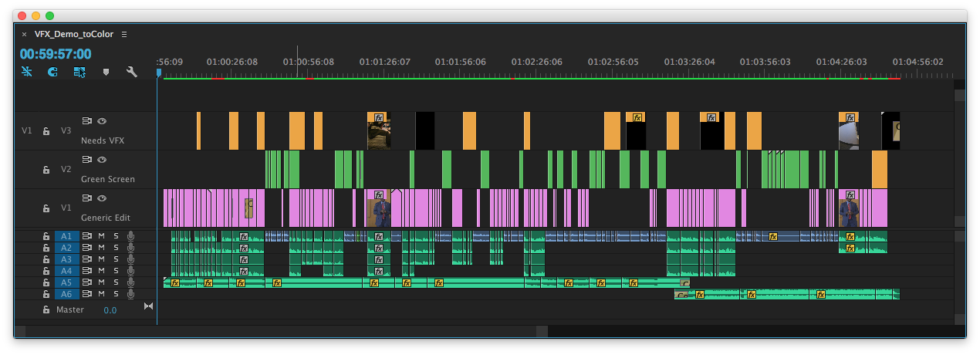Image resolution: width=980 pixels, height=355 pixels.
Task: Click the playhead timecode 00:59:57:00
Action: click(56, 54)
